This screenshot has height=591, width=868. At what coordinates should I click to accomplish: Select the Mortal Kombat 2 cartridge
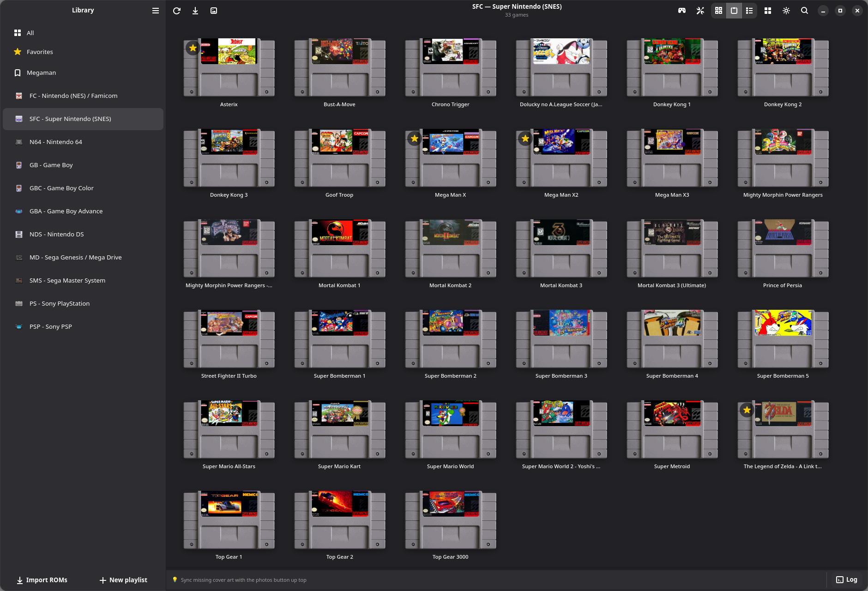451,248
